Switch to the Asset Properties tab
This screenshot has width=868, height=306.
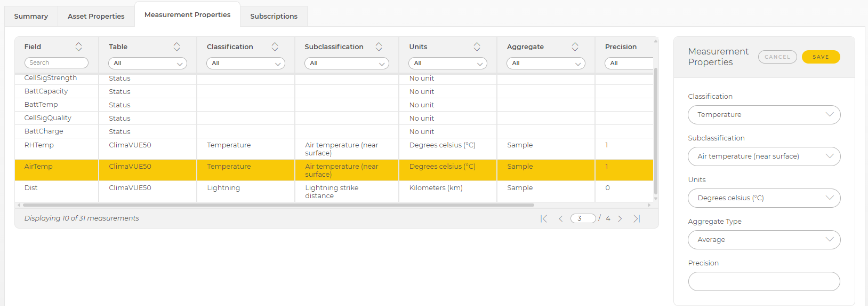click(96, 17)
